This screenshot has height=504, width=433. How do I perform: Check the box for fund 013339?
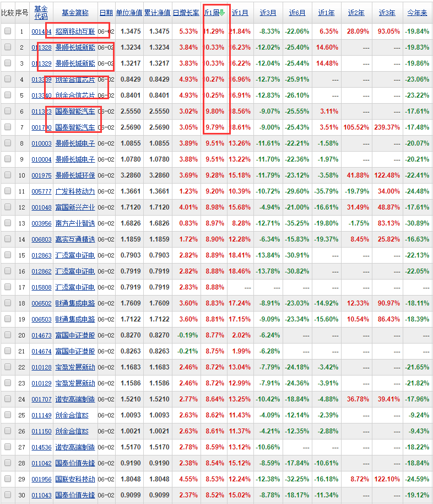8,79
